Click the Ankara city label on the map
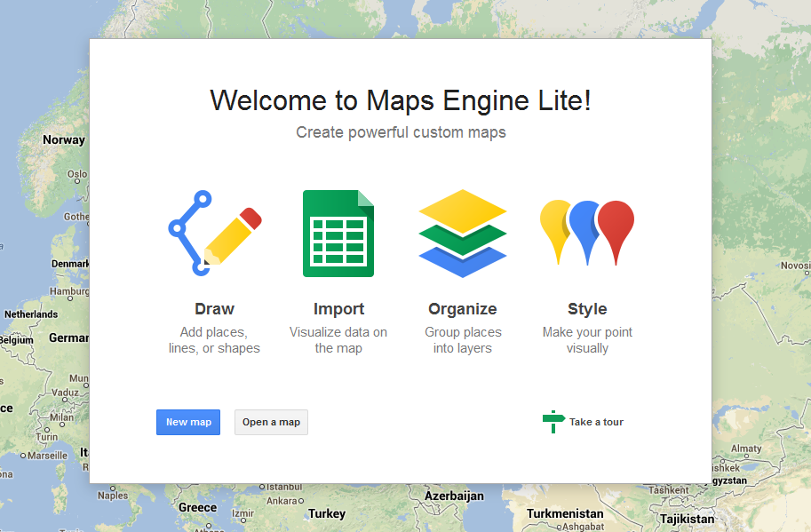Viewport: 811px width, 532px height. pyautogui.click(x=282, y=500)
